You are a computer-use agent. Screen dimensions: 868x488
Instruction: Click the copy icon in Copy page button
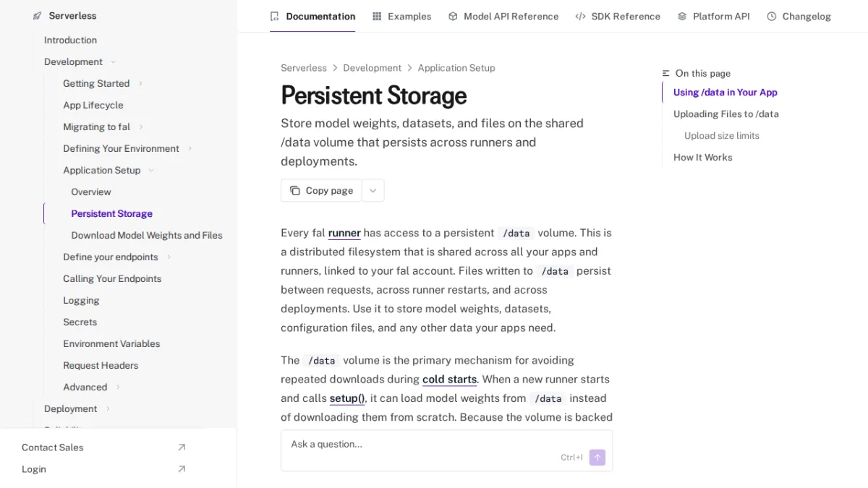(295, 191)
